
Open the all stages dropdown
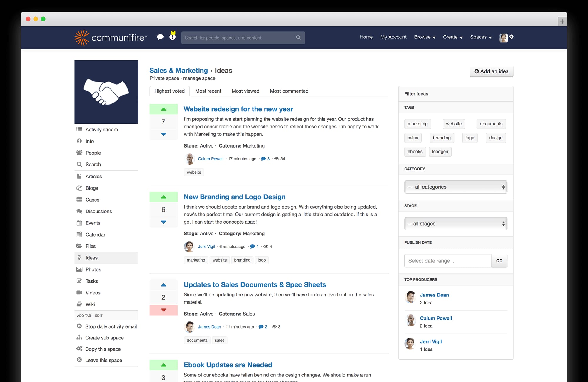(x=456, y=224)
